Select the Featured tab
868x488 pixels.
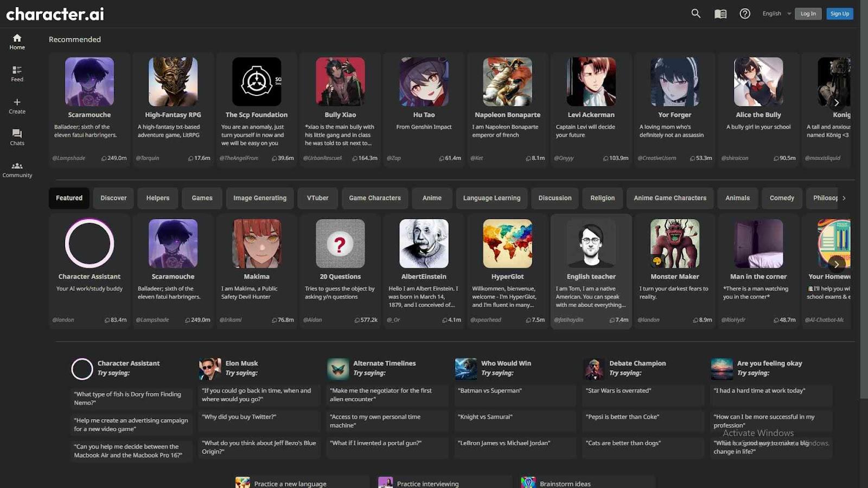69,198
